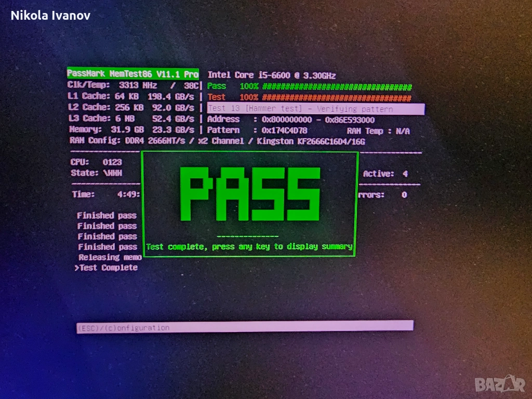Screen dimensions: 532x399
Task: Click the PassMark MemTest86 V11.1 Pro title
Action: pyautogui.click(x=133, y=74)
